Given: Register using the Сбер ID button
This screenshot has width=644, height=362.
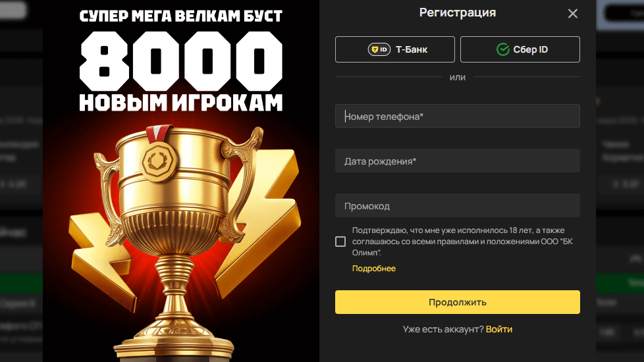Looking at the screenshot, I should (520, 49).
